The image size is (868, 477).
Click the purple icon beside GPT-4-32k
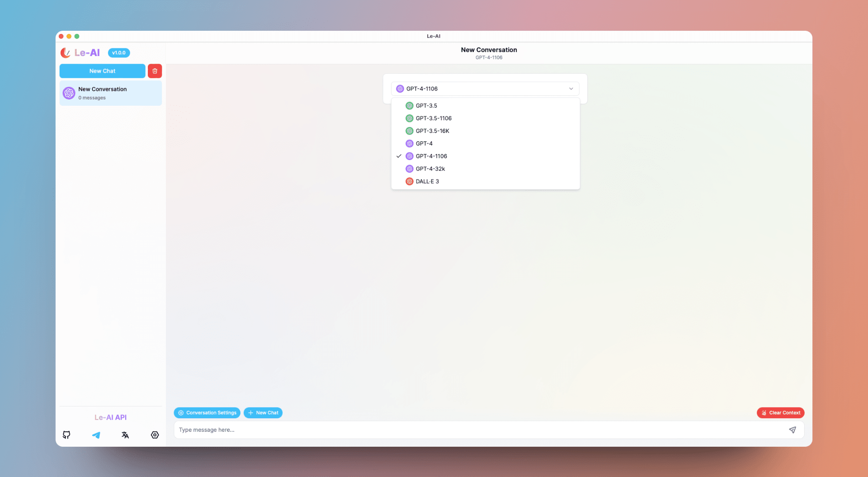410,169
